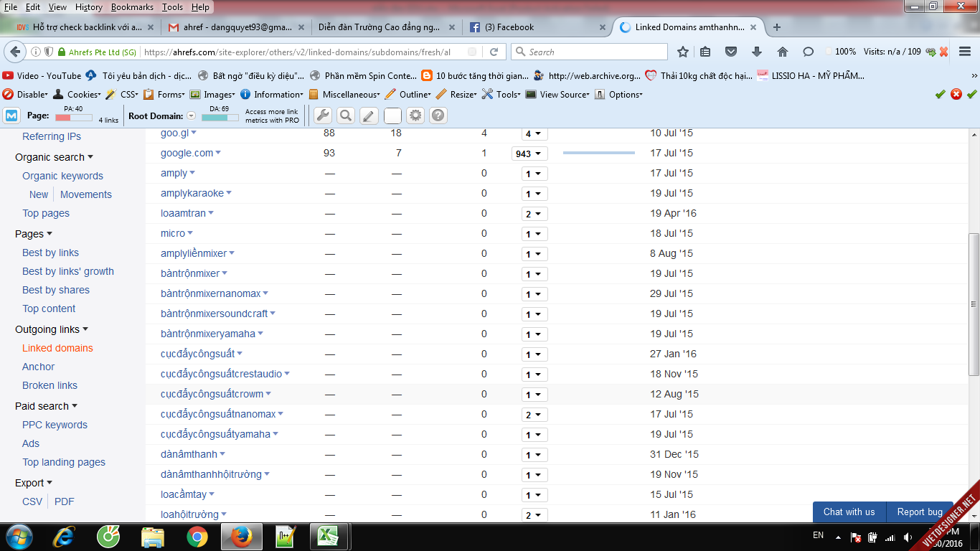Go to the home page icon
Viewport: 980px width, 551px height.
(x=783, y=52)
